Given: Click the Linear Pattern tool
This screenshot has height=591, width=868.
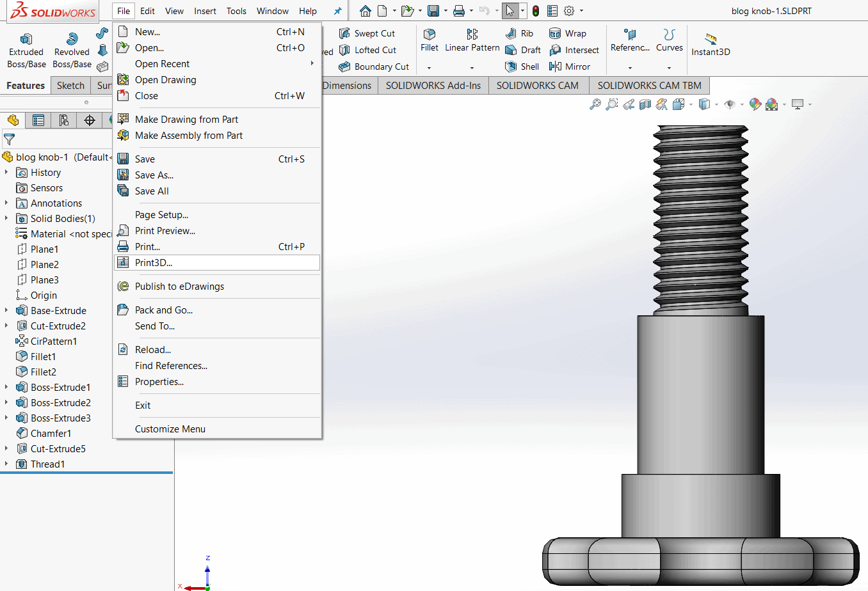Looking at the screenshot, I should pyautogui.click(x=472, y=40).
